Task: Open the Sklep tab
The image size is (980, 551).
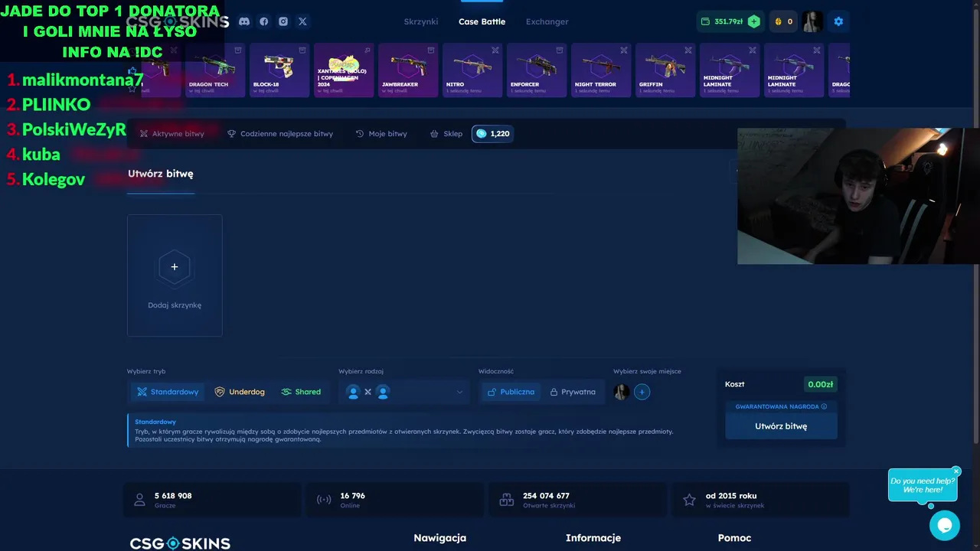Action: [x=446, y=133]
